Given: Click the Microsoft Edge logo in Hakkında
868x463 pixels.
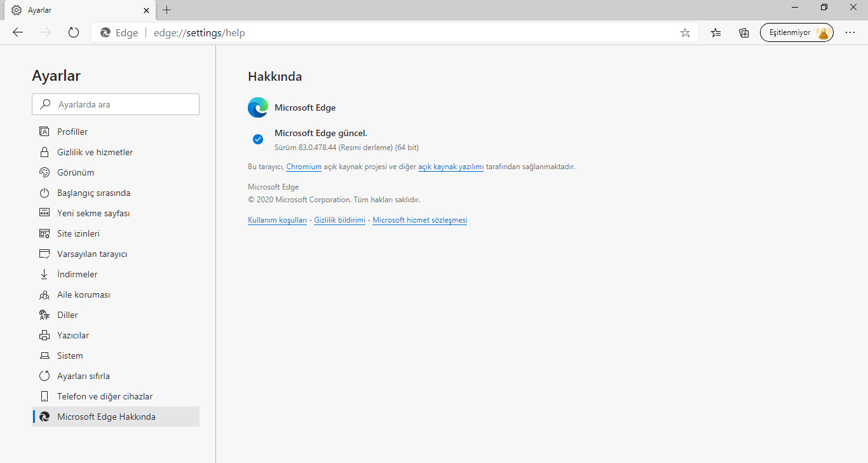Looking at the screenshot, I should point(258,107).
